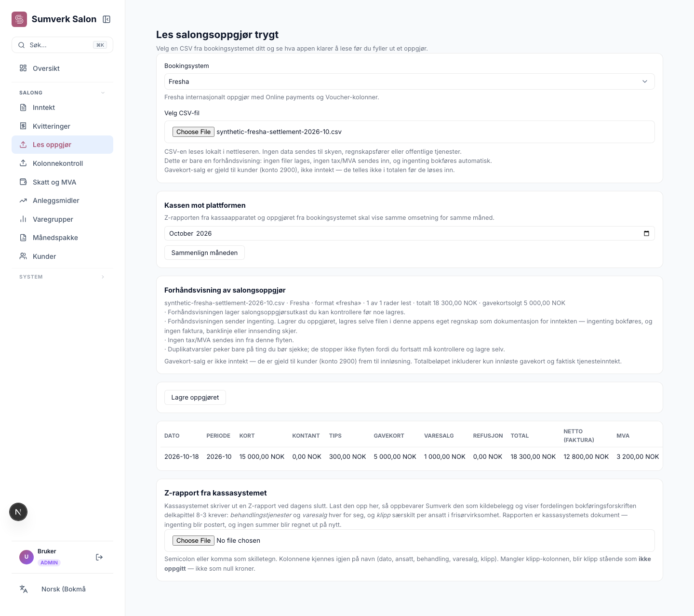Screen dimensions: 694x616
Task: Click the Oversikt dashboard icon
Action: 23,68
